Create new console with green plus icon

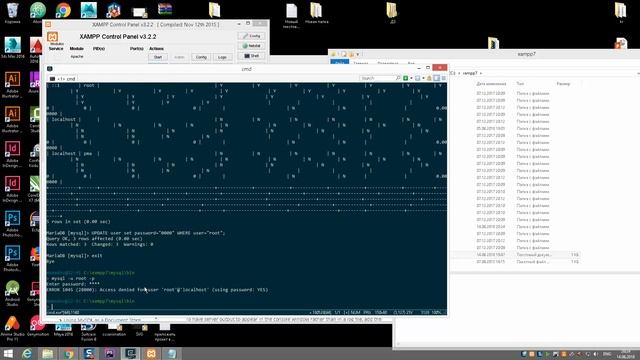tap(405, 78)
